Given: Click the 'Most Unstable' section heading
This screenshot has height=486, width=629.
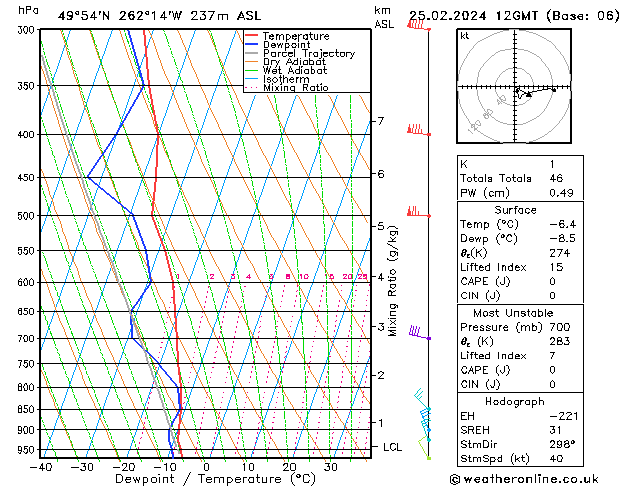Looking at the screenshot, I should (513, 313).
